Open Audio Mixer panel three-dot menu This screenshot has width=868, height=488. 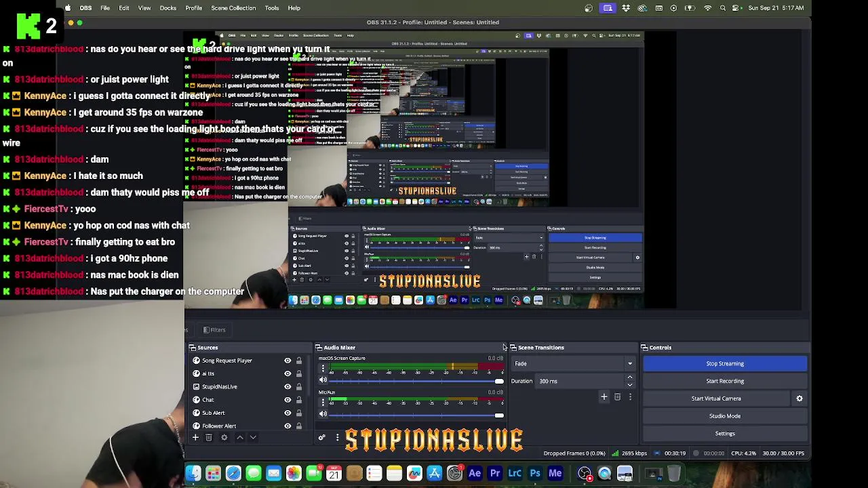point(337,437)
